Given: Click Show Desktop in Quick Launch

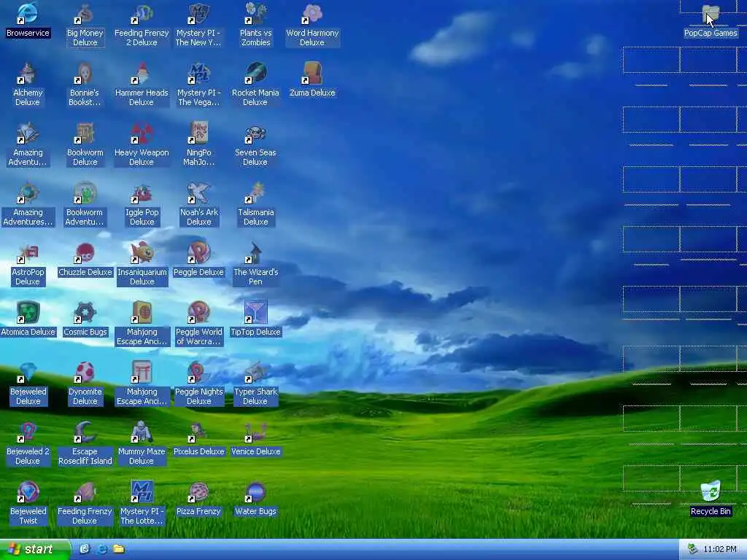Looking at the screenshot, I should coord(85,549).
